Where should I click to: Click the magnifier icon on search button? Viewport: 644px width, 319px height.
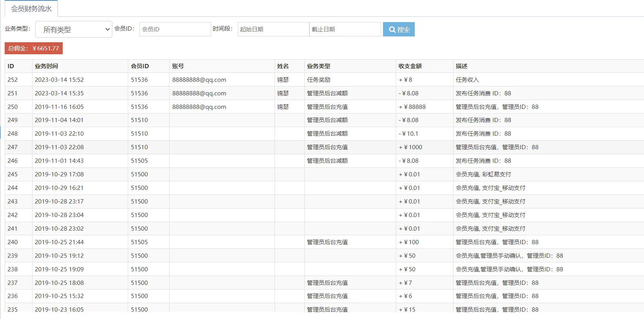click(x=392, y=29)
